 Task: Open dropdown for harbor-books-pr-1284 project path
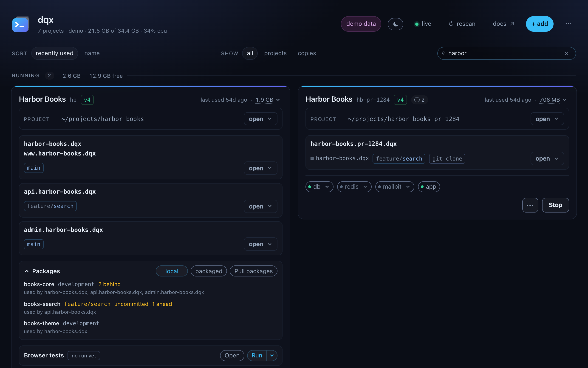[x=547, y=119]
